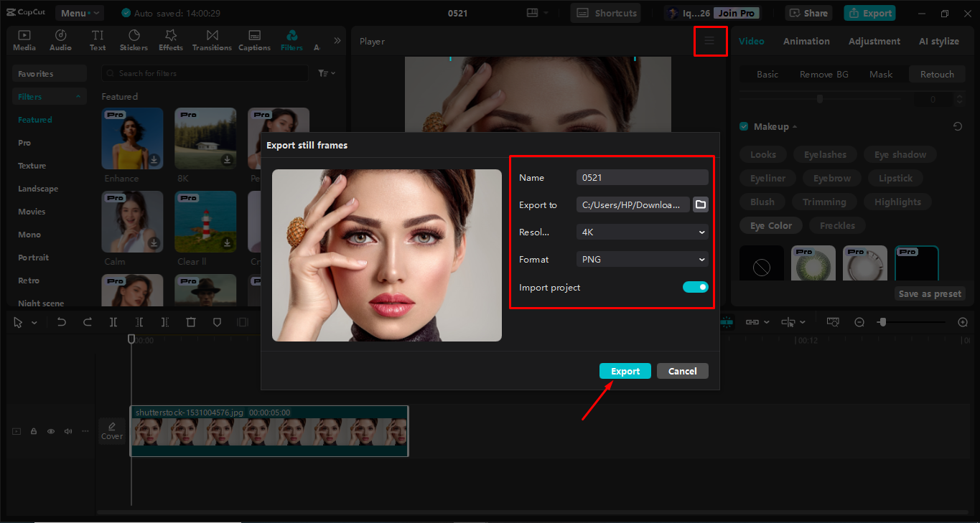The width and height of the screenshot is (980, 523).
Task: Click the Delete icon in the timeline toolbar
Action: (191, 322)
